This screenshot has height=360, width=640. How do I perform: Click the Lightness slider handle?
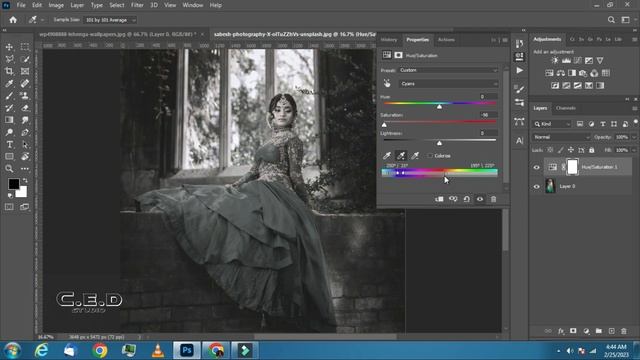click(440, 143)
